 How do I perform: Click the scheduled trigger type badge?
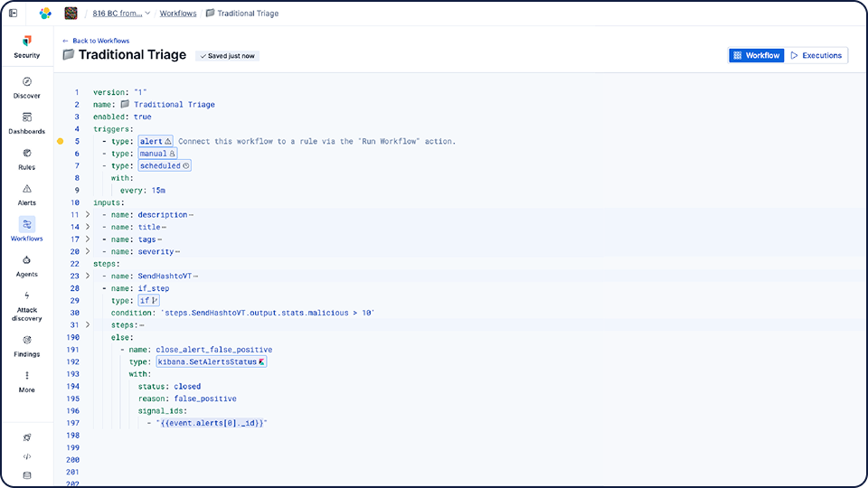coord(165,165)
